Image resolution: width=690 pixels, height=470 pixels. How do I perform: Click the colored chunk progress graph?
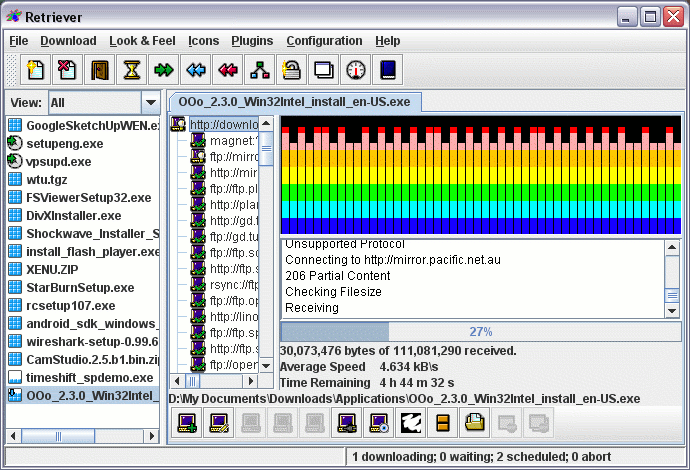[481, 175]
